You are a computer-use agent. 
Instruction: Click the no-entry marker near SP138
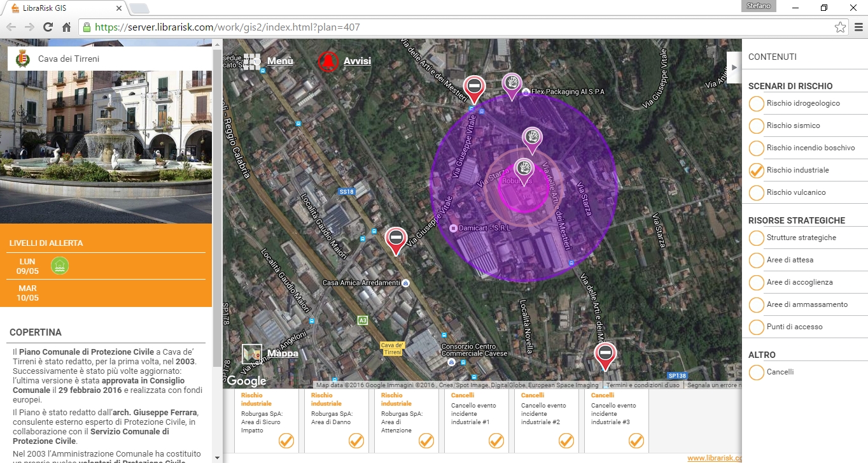[605, 356]
